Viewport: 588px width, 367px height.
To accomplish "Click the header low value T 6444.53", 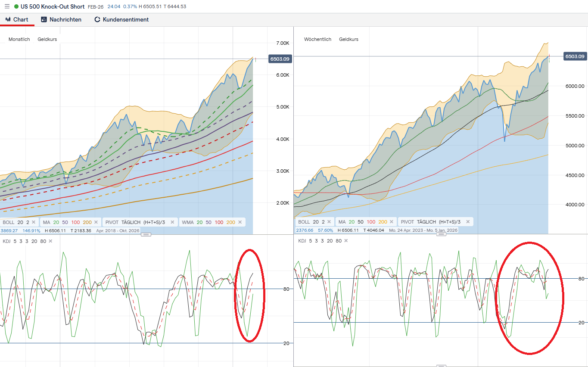I will tap(175, 6).
